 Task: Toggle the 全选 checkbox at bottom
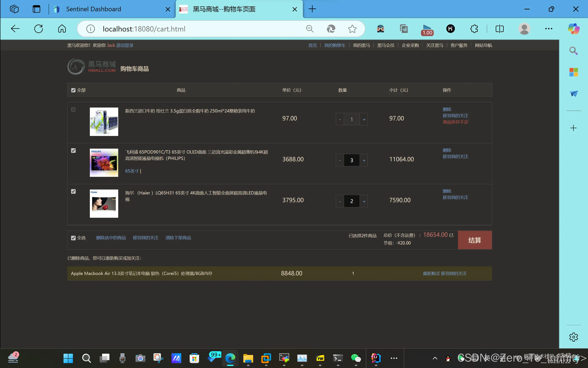pyautogui.click(x=73, y=238)
